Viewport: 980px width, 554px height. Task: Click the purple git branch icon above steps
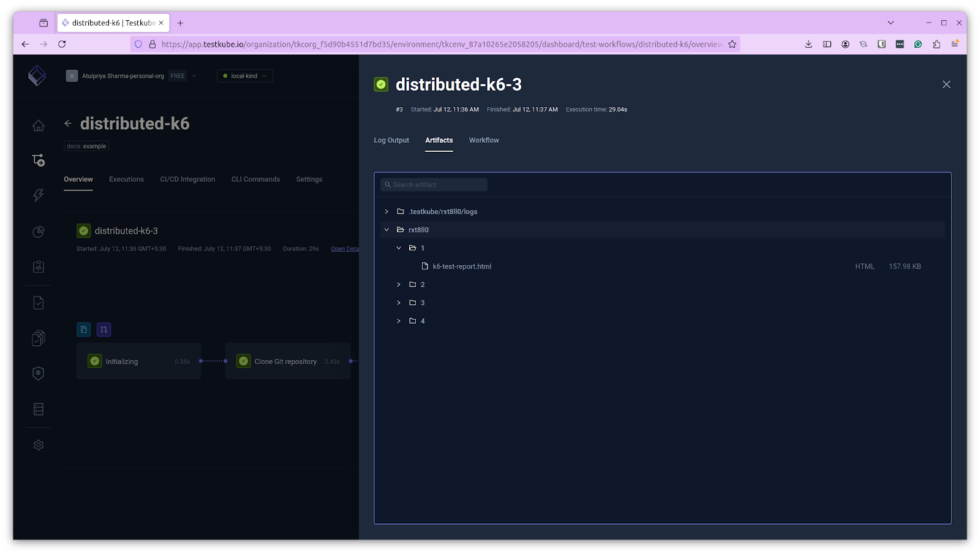coord(104,329)
